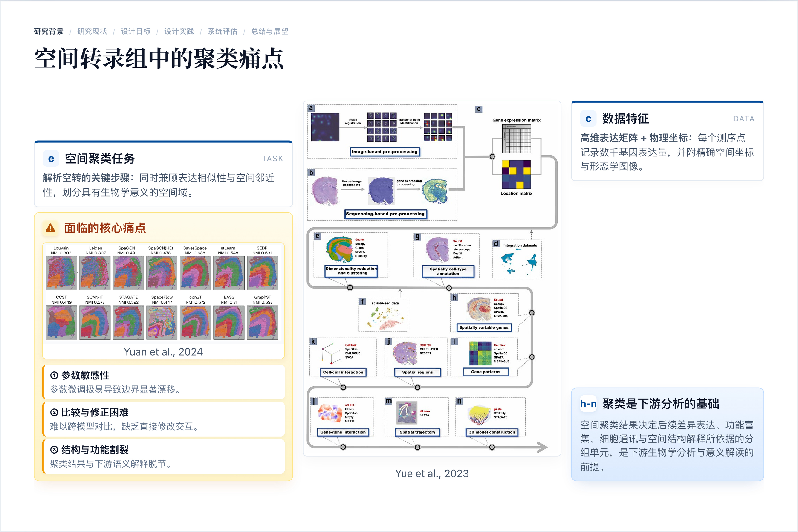Navigate to 总结与展望 section
This screenshot has width=798, height=532.
pos(270,31)
